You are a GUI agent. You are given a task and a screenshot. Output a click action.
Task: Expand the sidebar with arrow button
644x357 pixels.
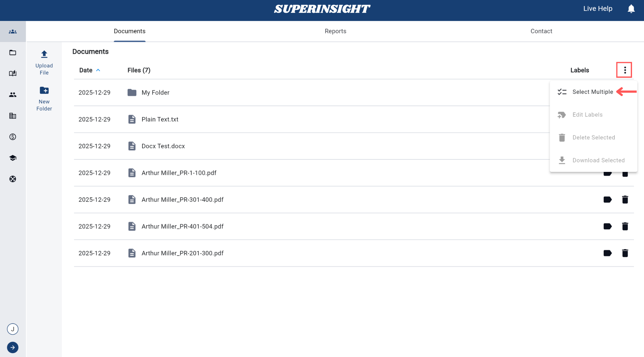coord(13,348)
